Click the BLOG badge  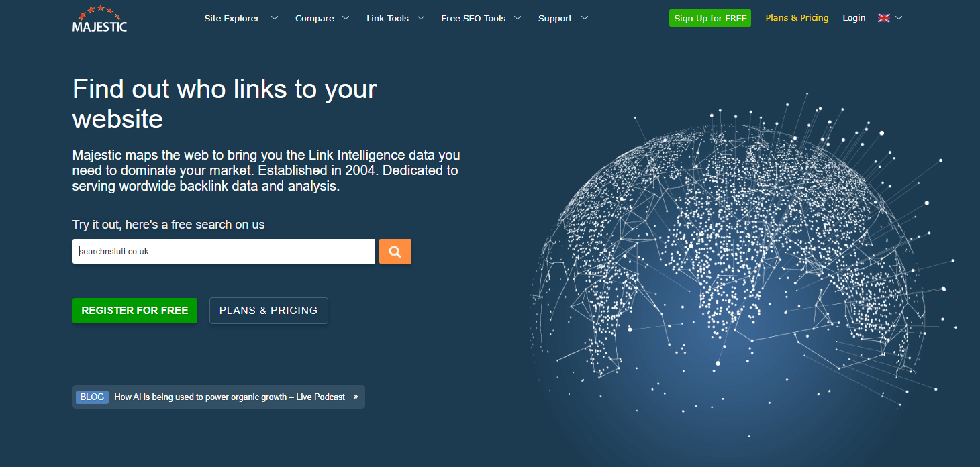point(92,396)
